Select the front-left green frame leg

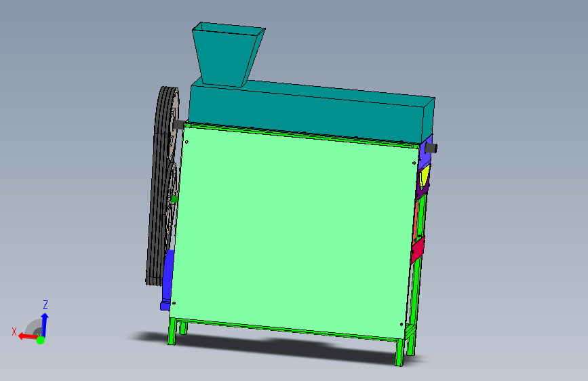(172, 331)
